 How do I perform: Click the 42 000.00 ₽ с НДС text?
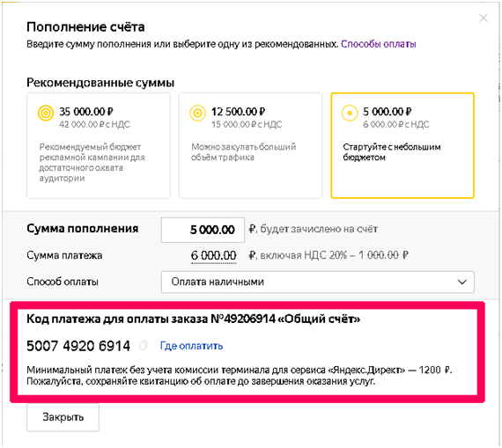pyautogui.click(x=95, y=124)
